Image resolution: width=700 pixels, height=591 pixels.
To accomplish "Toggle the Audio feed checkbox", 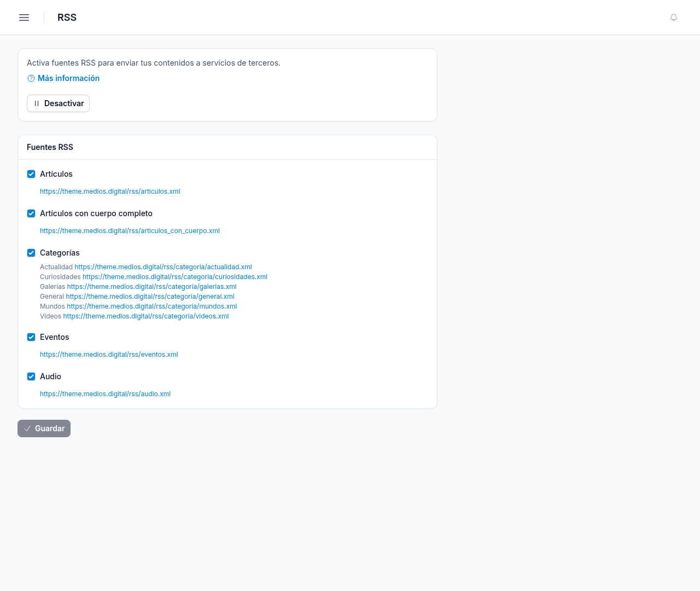I will point(31,376).
